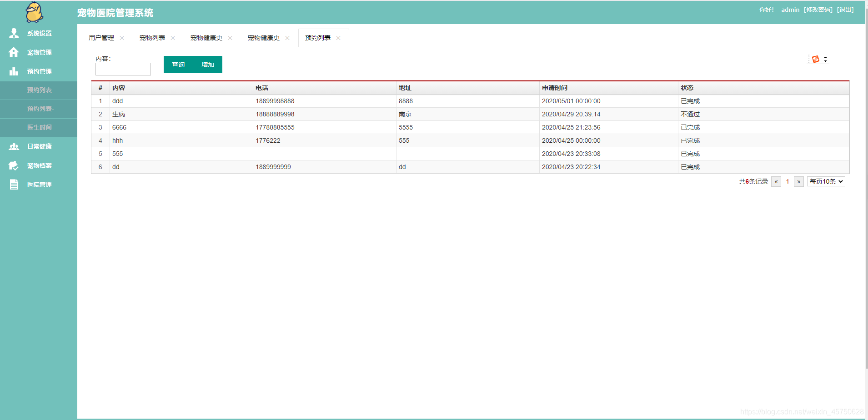
Task: Click the 地址 column header
Action: tap(468, 88)
